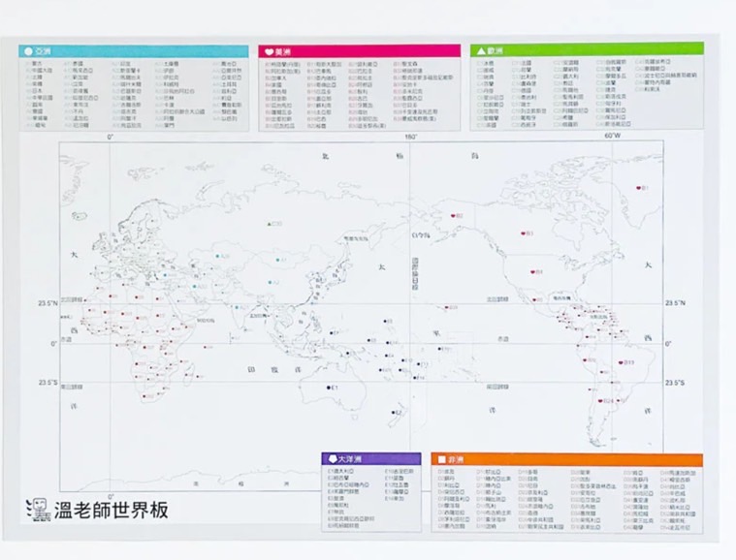Click the 溫老師世界板 logo icon
The width and height of the screenshot is (736, 560).
coord(36,508)
